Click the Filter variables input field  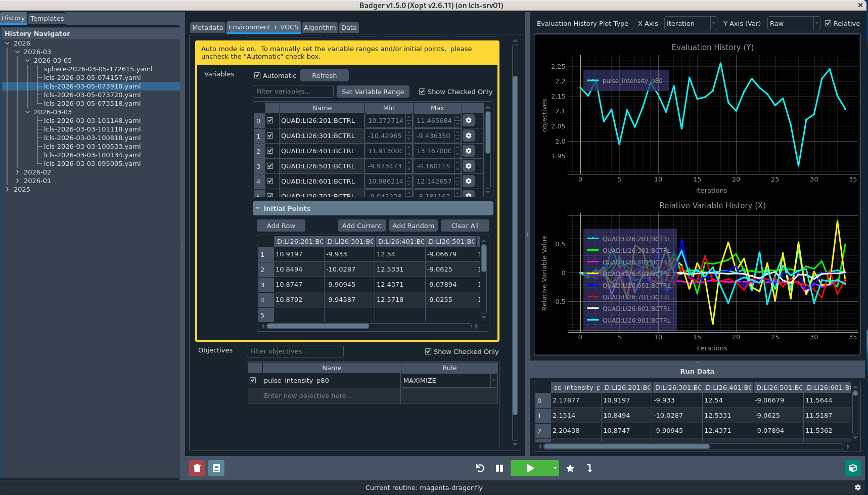pyautogui.click(x=293, y=92)
